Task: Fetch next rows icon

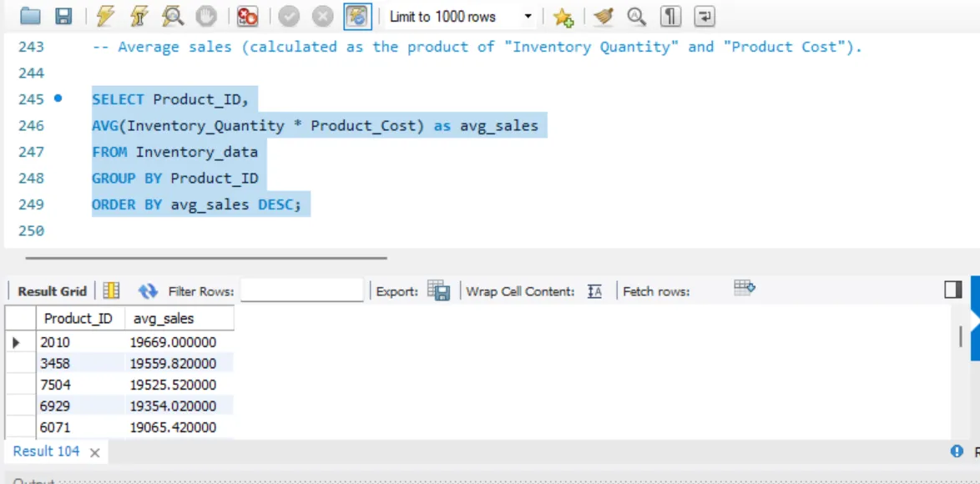Action: [x=745, y=287]
